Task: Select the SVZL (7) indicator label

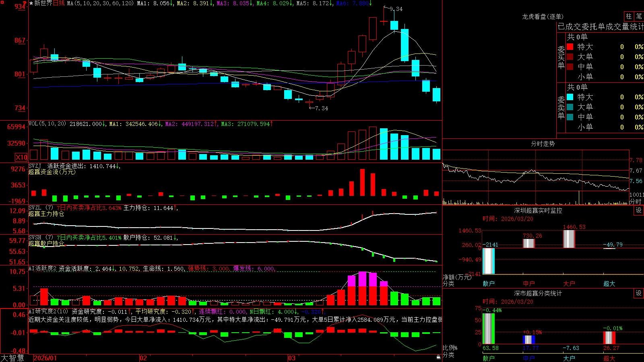Action: point(41,208)
